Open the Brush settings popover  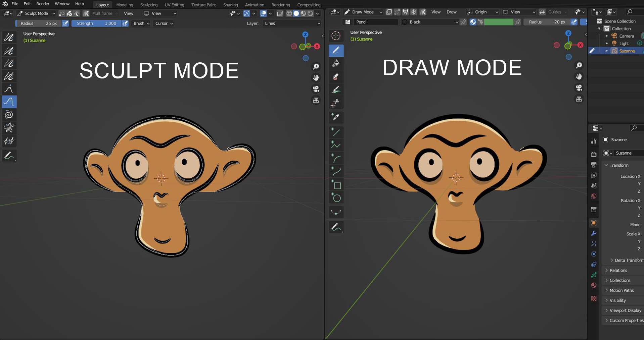[141, 23]
